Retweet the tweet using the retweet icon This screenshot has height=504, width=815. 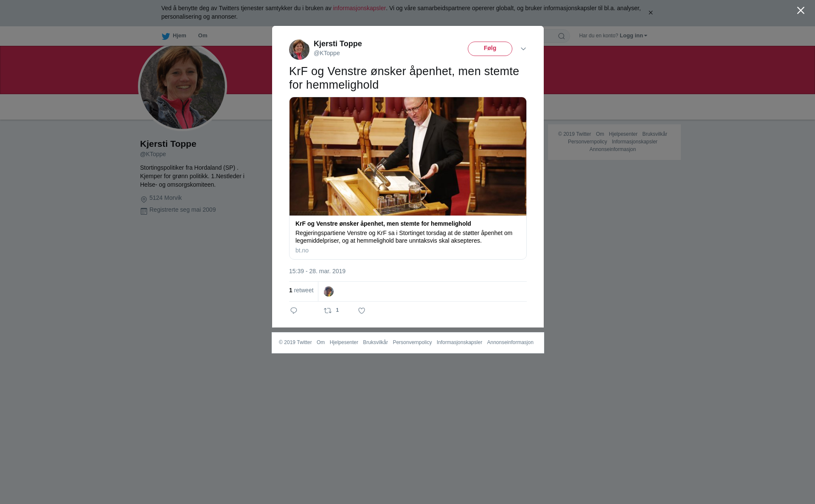(328, 311)
